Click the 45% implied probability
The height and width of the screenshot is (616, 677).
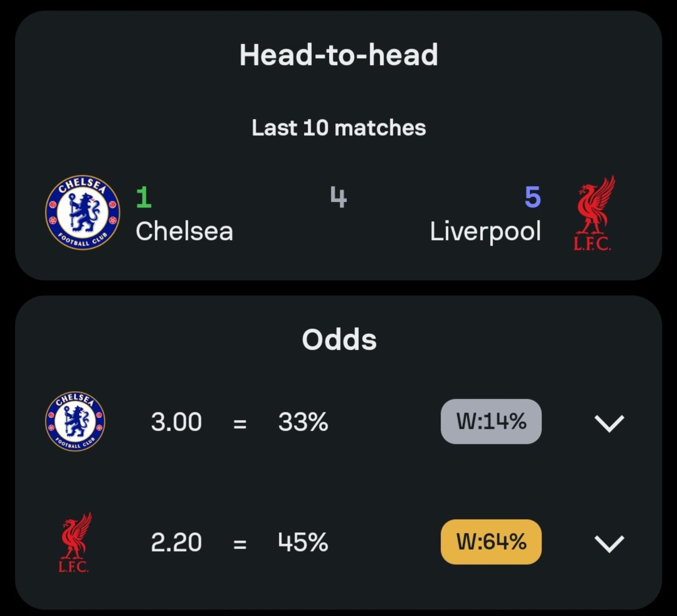coord(303,542)
